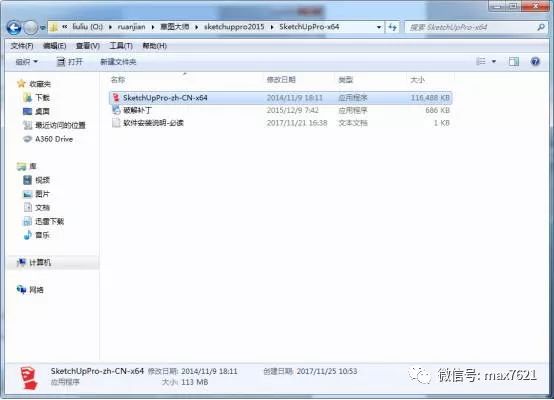Click the 破解补丁 file icon

pyautogui.click(x=116, y=110)
